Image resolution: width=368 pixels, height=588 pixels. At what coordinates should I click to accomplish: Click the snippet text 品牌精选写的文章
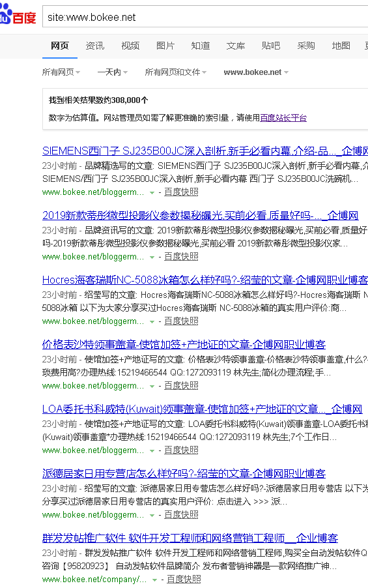pyautogui.click(x=119, y=166)
